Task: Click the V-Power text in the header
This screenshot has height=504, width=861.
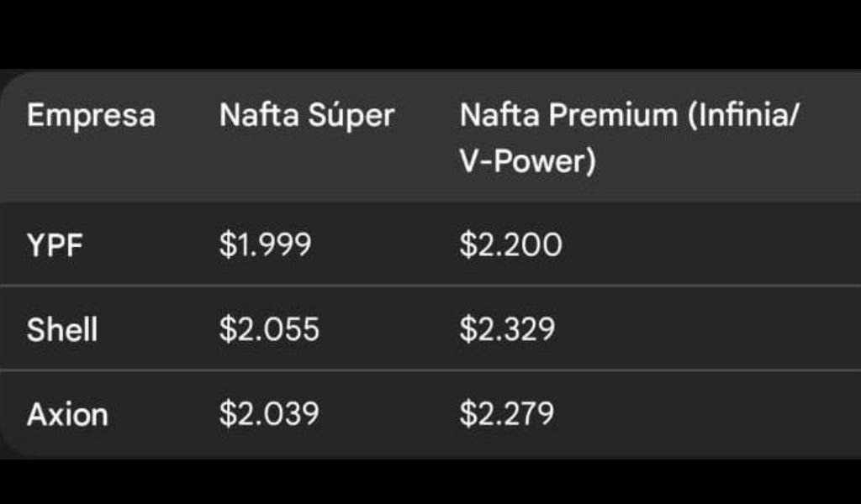Action: click(x=527, y=160)
